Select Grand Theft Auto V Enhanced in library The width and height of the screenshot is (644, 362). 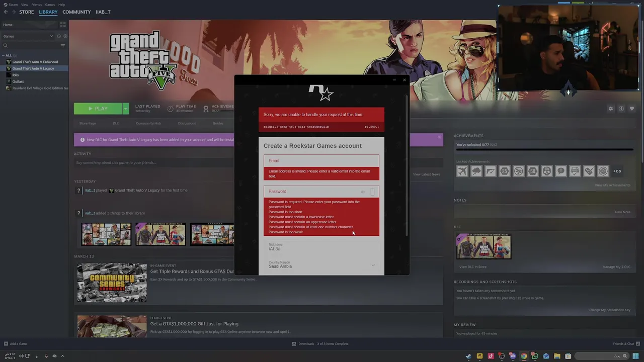pos(35,62)
